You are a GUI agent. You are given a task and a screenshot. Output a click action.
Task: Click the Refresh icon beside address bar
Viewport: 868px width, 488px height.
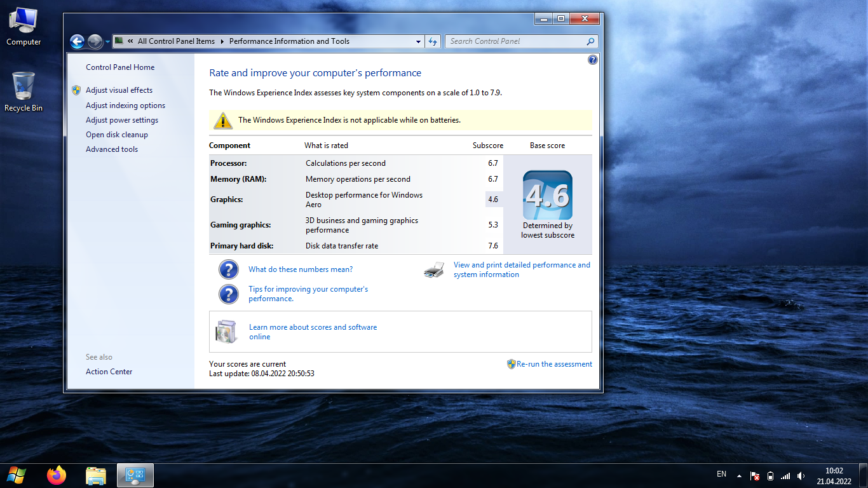(433, 41)
